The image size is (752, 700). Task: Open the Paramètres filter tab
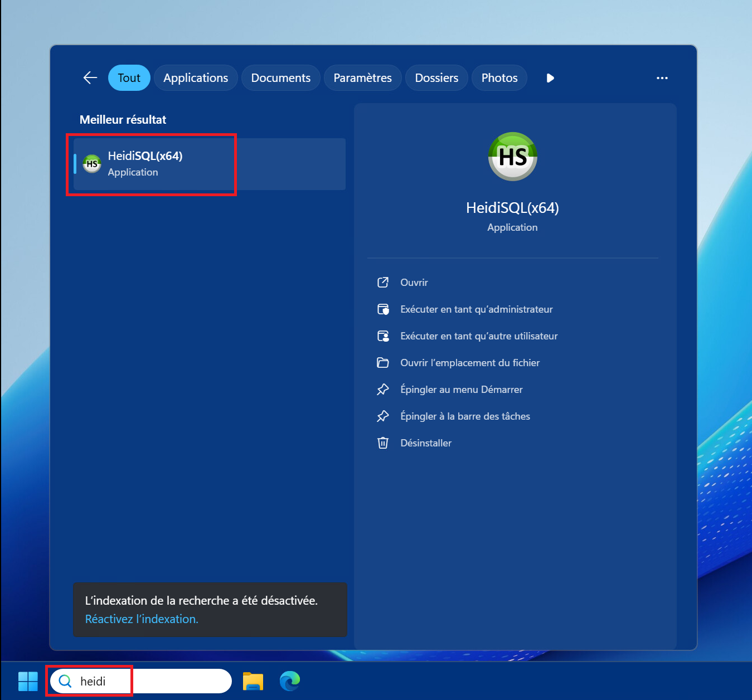coord(362,78)
